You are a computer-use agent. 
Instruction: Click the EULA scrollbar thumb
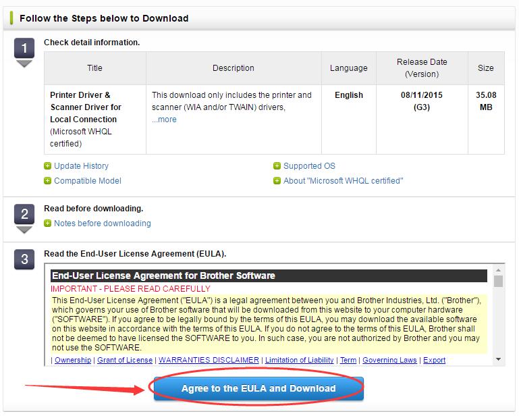[x=498, y=282]
